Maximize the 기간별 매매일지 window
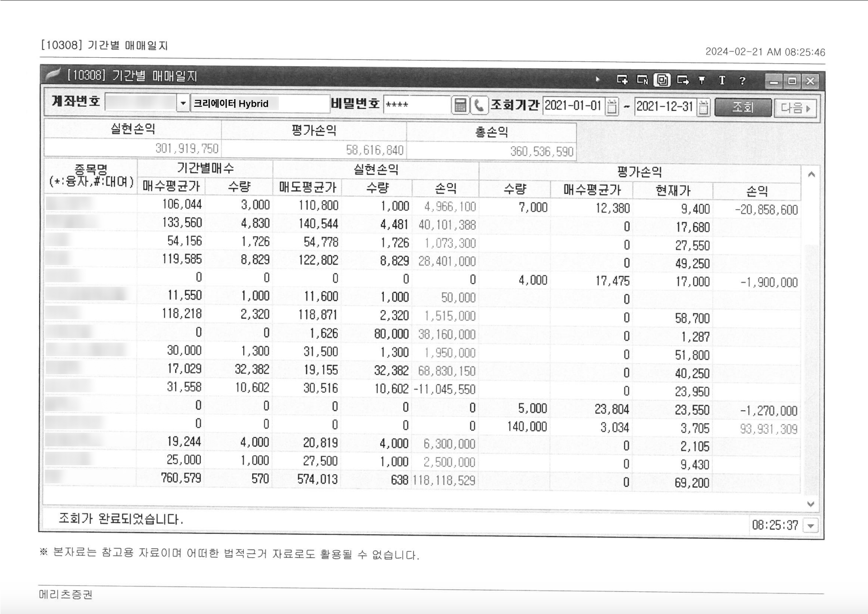 pos(792,81)
